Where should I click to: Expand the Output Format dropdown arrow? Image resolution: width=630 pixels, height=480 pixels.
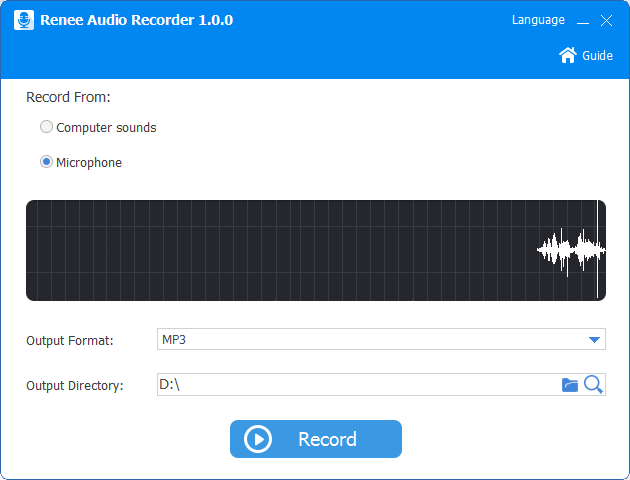pos(594,340)
